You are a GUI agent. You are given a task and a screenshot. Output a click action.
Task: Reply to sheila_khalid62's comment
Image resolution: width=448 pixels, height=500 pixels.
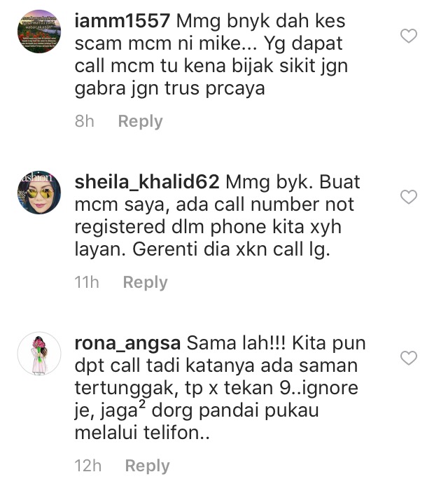click(146, 282)
